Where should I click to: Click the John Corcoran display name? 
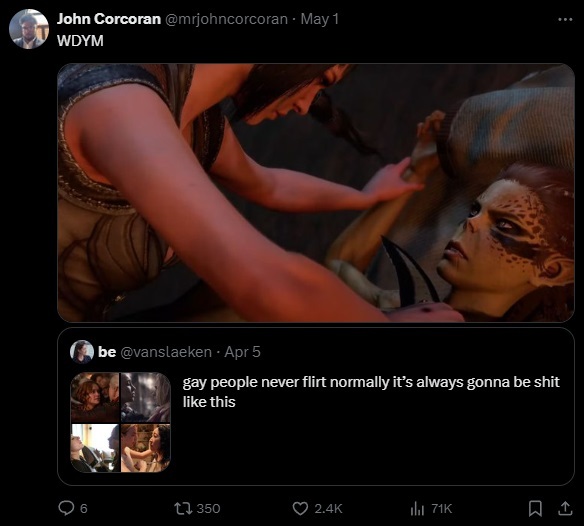(109, 19)
